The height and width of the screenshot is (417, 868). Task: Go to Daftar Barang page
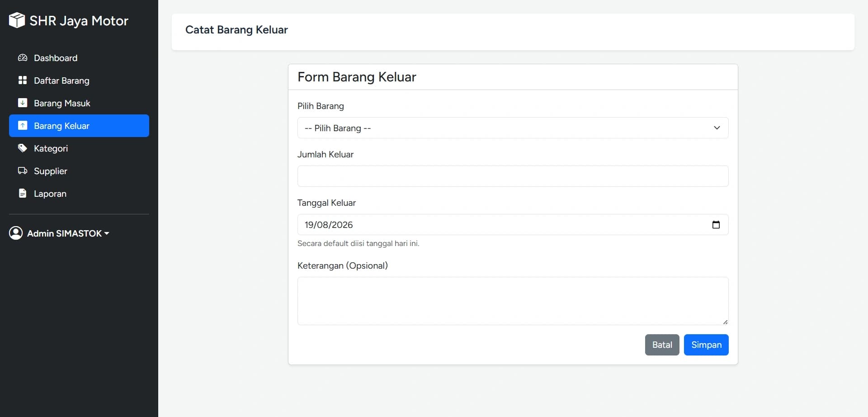tap(79, 81)
